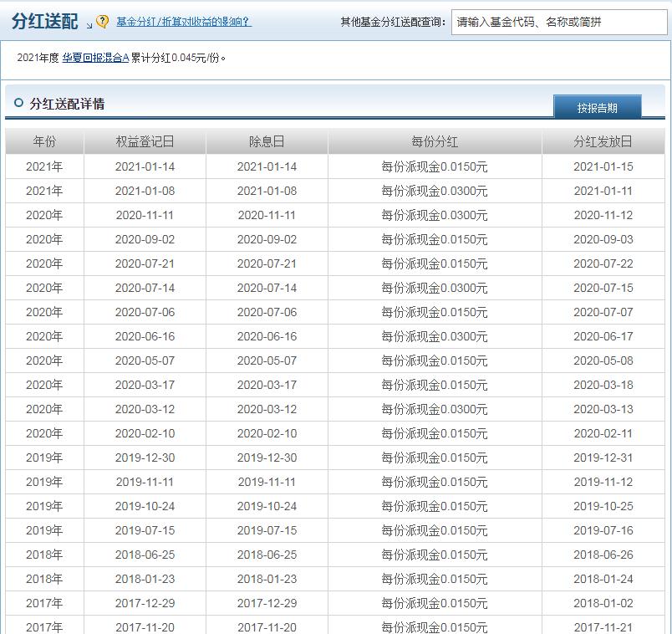Click the 每份分红 column header
This screenshot has height=634, width=672.
click(x=435, y=141)
